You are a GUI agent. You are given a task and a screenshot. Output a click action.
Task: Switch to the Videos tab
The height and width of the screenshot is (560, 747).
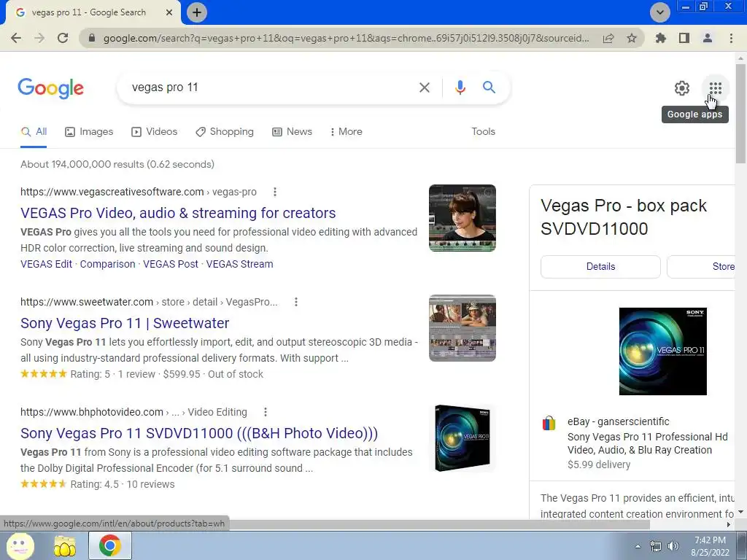[155, 132]
